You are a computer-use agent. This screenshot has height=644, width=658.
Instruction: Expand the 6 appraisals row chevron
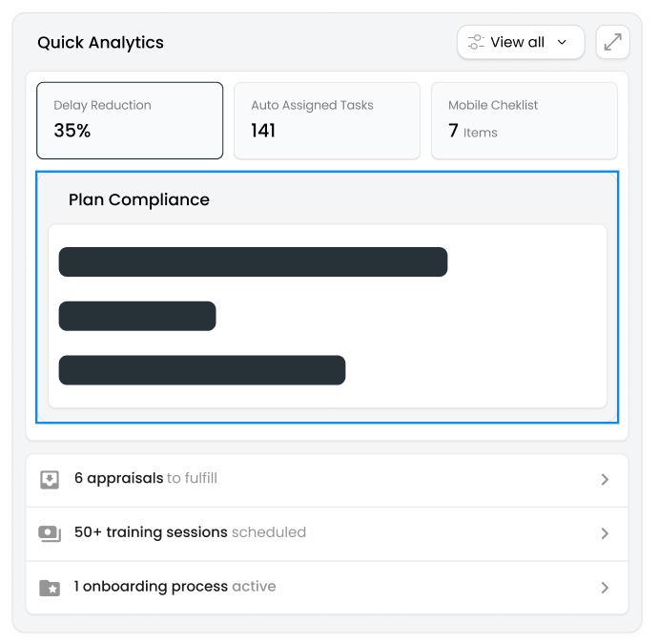click(x=605, y=480)
